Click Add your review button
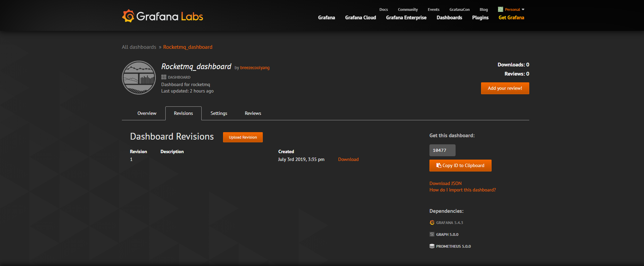Viewport: 644px width, 266px height. click(x=505, y=88)
